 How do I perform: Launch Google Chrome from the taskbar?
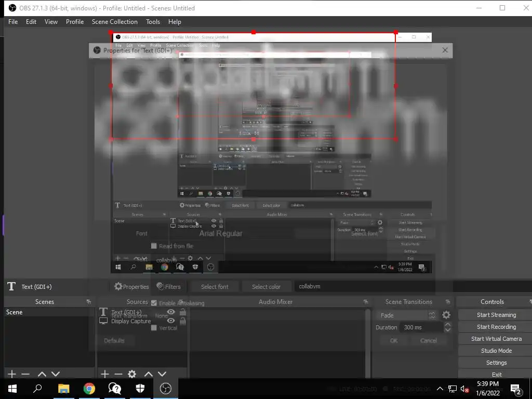point(89,389)
